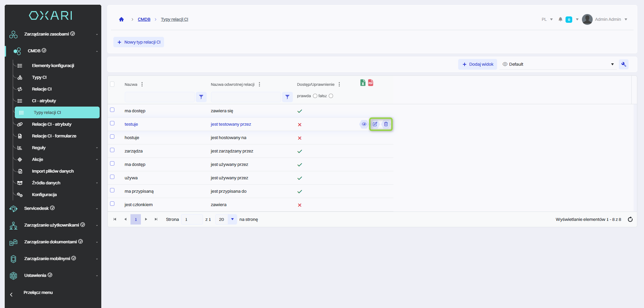
Task: Delete the 'testuje' relation type
Action: [x=386, y=124]
